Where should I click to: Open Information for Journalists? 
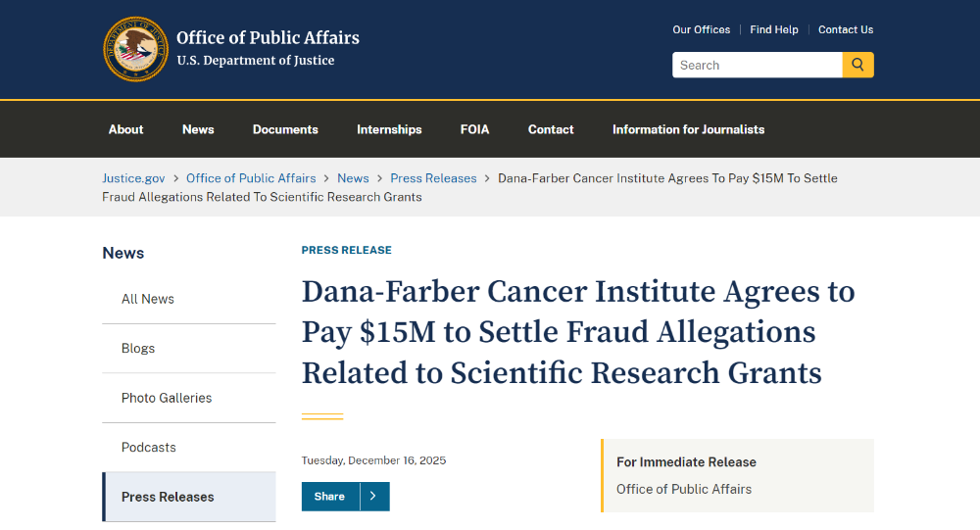688,129
